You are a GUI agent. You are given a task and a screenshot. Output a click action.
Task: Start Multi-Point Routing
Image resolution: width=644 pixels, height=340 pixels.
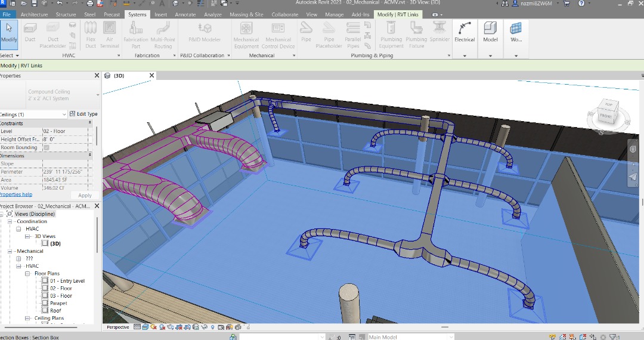[x=163, y=35]
